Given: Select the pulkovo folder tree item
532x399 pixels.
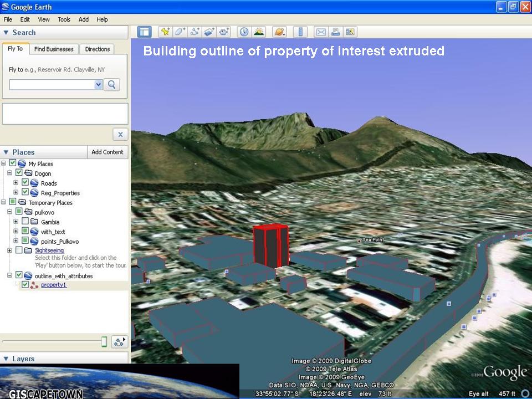Looking at the screenshot, I should [44, 212].
